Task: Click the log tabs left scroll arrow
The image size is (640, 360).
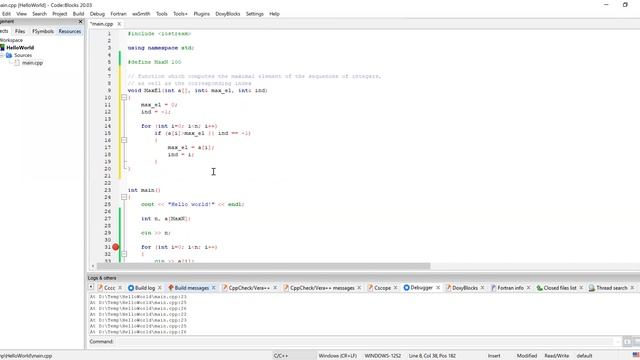Action: pos(91,287)
